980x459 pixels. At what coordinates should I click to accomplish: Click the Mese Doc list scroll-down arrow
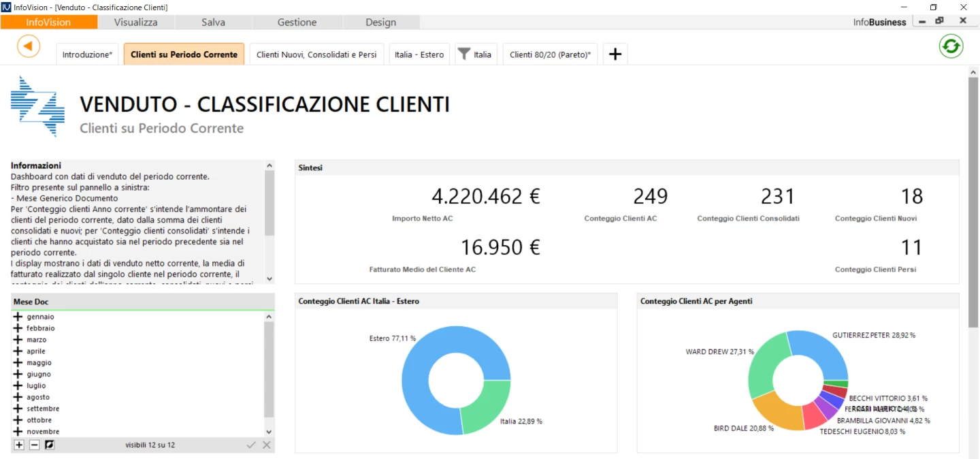(269, 432)
